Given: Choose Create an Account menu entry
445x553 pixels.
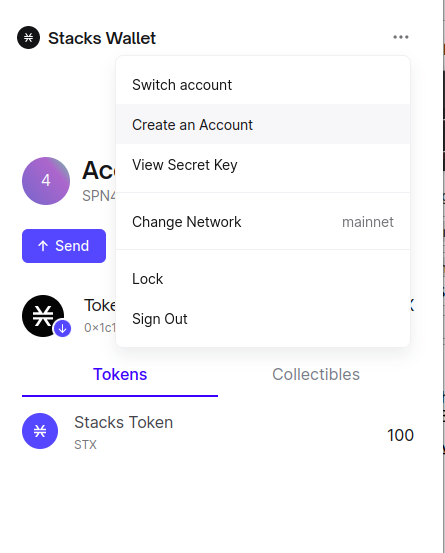Looking at the screenshot, I should (x=263, y=125).
